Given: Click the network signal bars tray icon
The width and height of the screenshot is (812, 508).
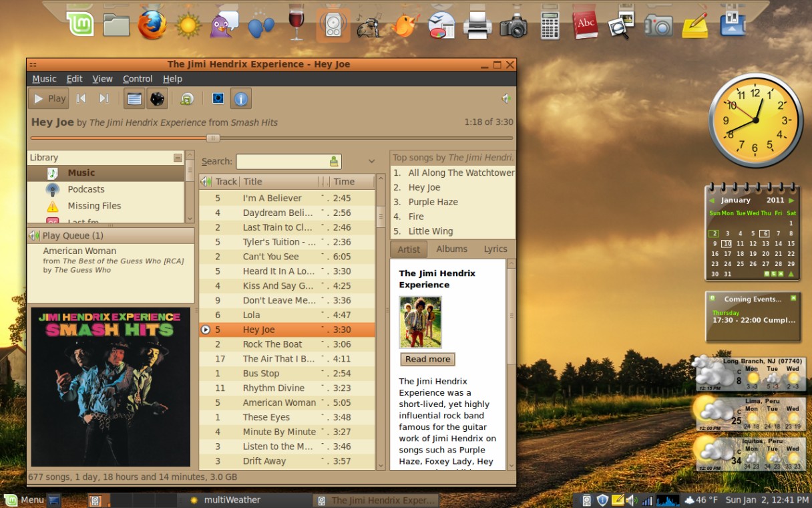Looking at the screenshot, I should (646, 500).
